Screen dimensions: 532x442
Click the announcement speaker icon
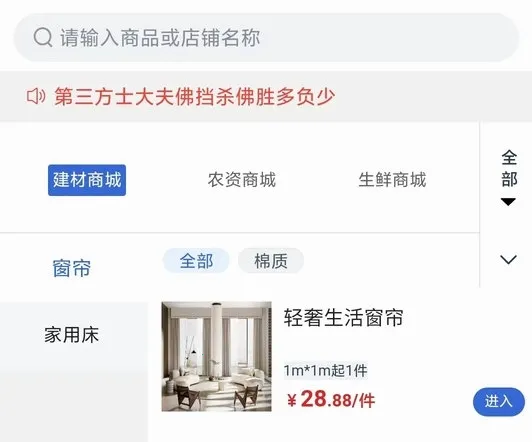click(36, 96)
